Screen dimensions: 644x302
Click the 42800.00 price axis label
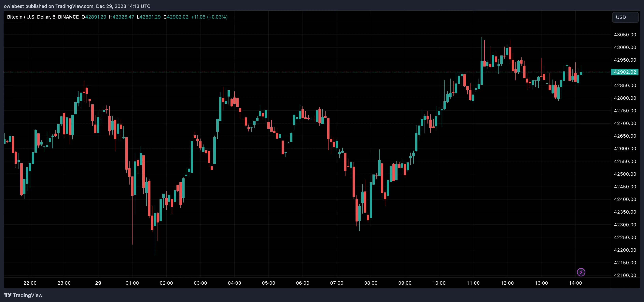click(x=625, y=98)
